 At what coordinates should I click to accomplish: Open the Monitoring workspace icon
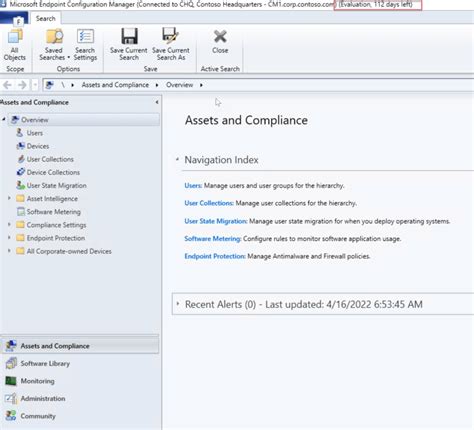(11, 381)
